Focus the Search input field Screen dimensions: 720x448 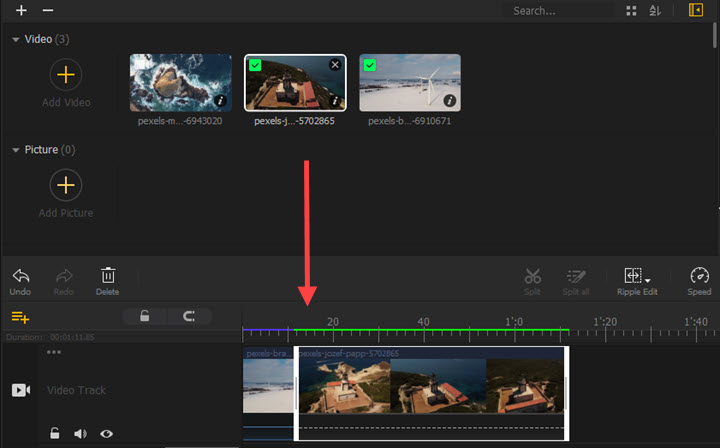tap(557, 11)
